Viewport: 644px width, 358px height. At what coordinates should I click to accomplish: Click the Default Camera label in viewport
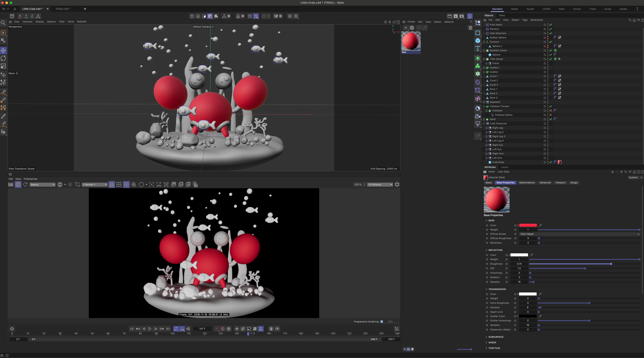click(x=202, y=27)
